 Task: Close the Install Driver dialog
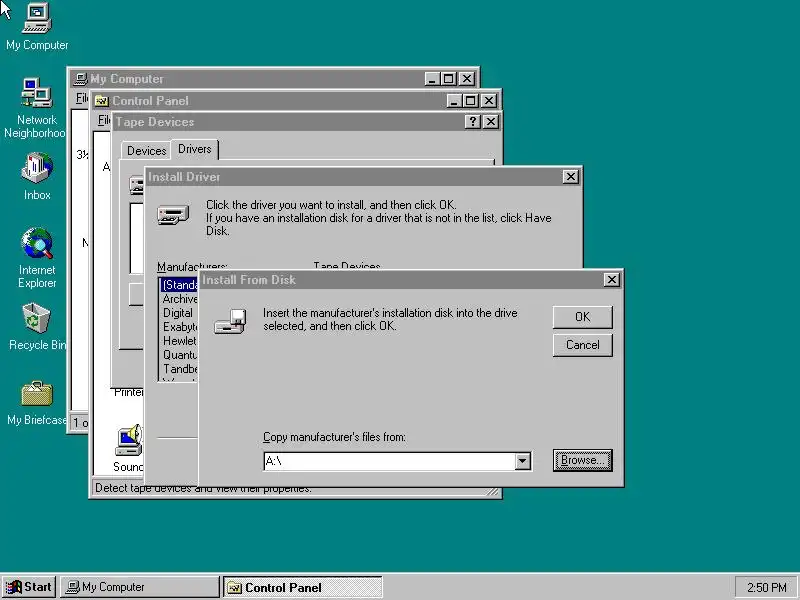pyautogui.click(x=570, y=177)
